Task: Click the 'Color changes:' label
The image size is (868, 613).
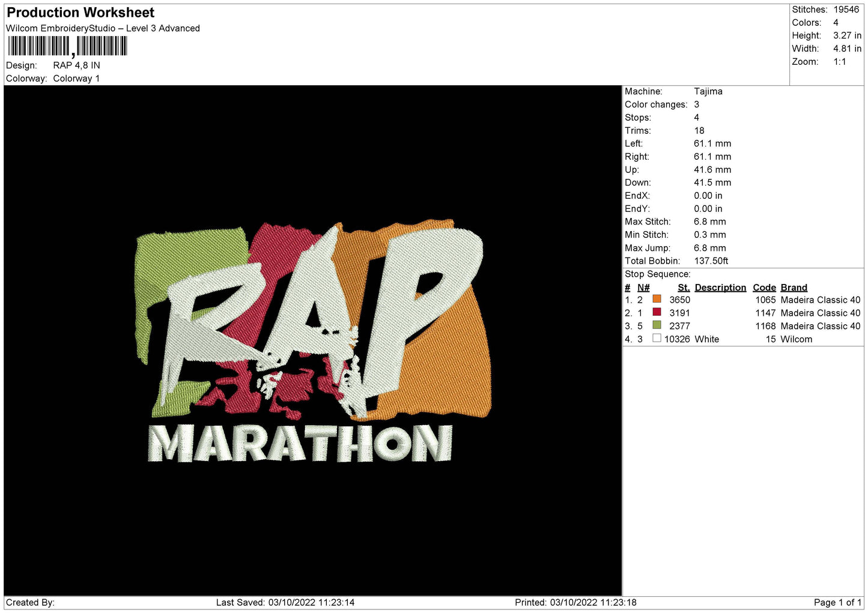Action: 656,104
